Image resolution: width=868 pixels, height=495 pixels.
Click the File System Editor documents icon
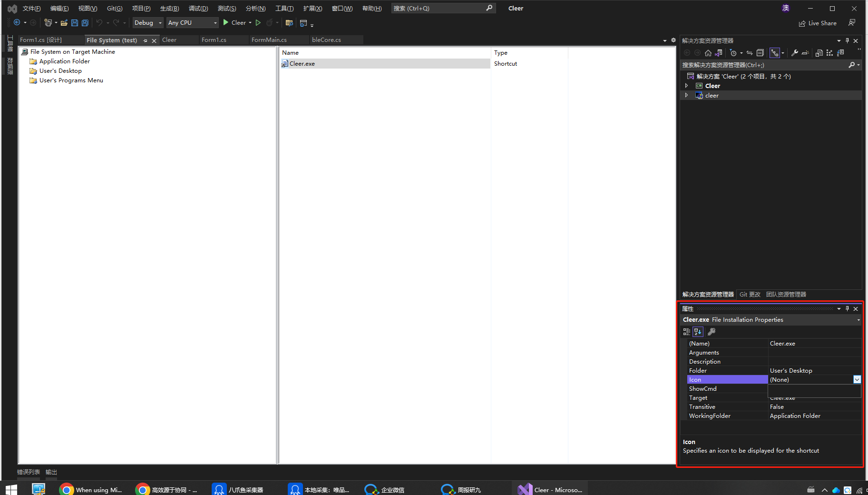(819, 53)
